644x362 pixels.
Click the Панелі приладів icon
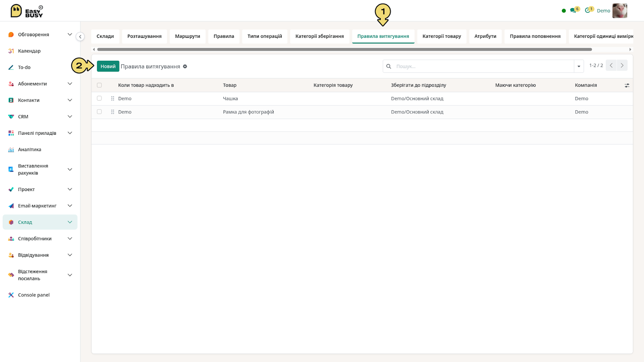pyautogui.click(x=11, y=133)
